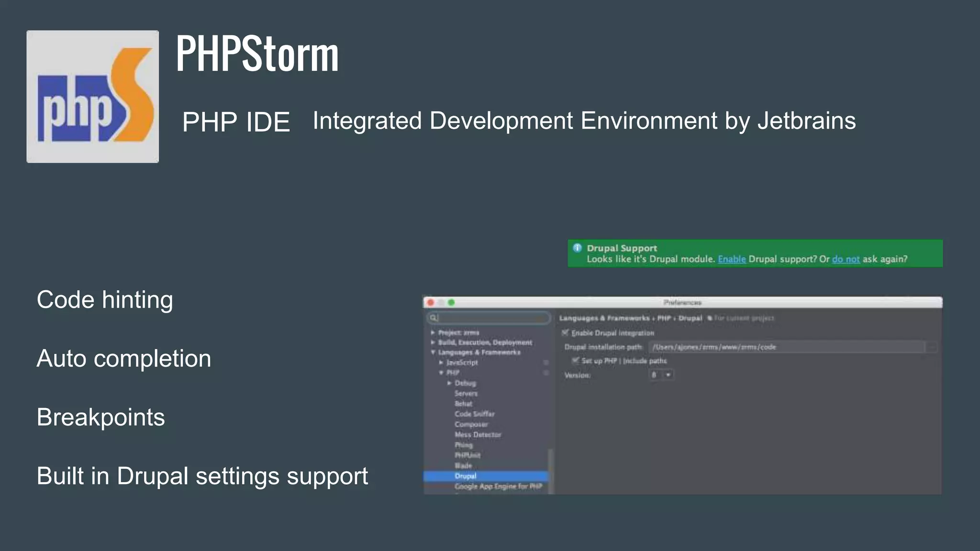Close the Preferences window with red button
The image size is (980, 551).
coord(430,302)
